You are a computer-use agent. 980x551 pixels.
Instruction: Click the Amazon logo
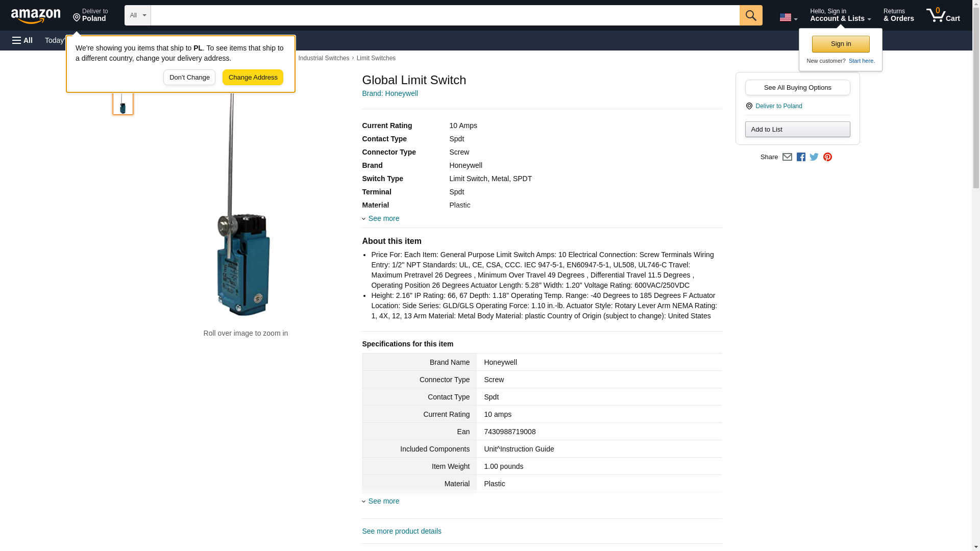point(36,16)
